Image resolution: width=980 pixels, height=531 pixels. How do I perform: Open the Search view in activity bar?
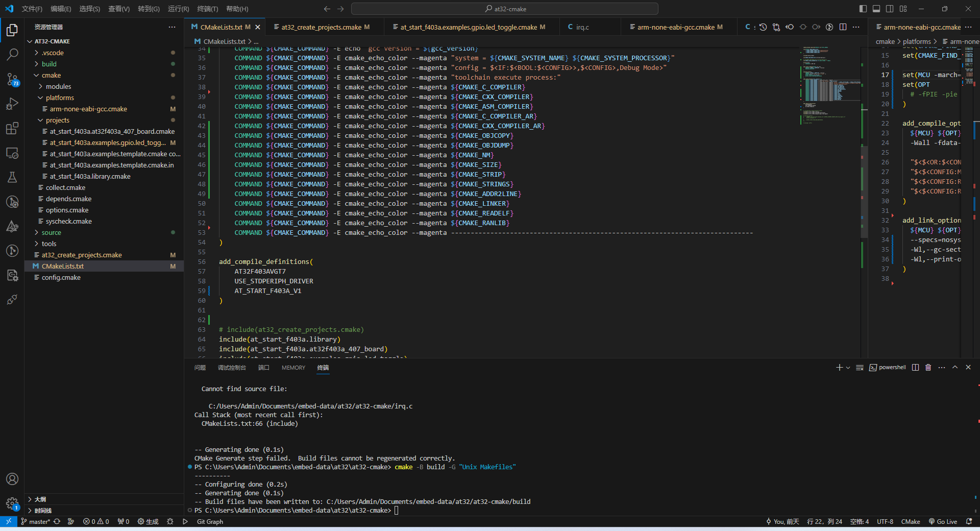pyautogui.click(x=12, y=54)
